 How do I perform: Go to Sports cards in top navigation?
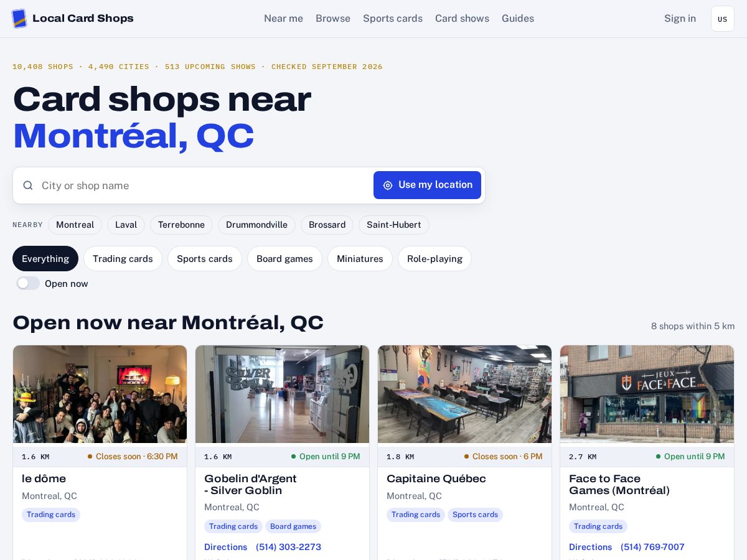[x=393, y=19]
